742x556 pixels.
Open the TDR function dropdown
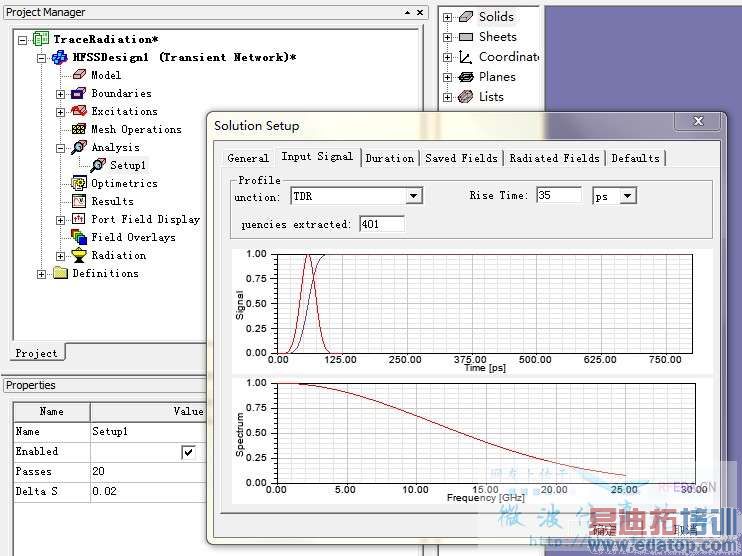(413, 196)
